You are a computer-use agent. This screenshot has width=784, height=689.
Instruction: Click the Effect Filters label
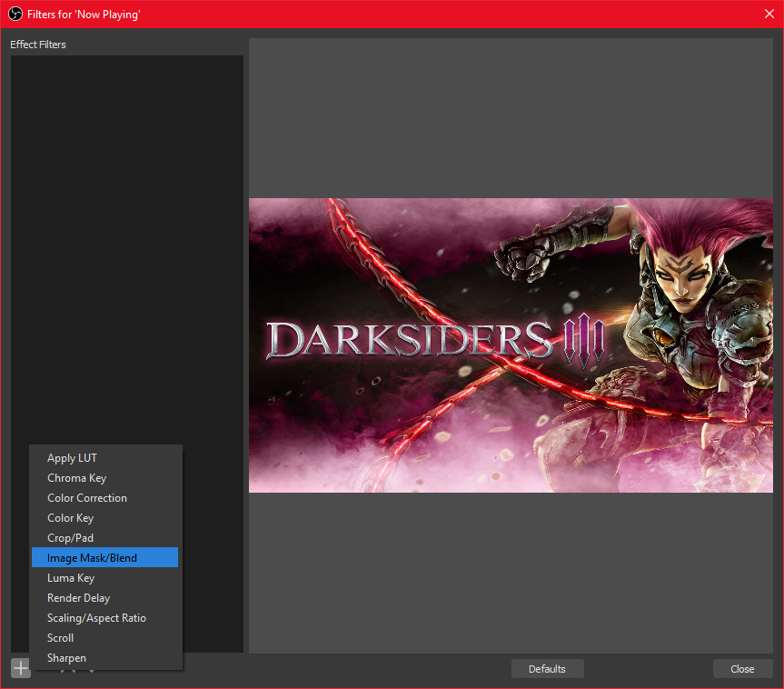(x=38, y=45)
